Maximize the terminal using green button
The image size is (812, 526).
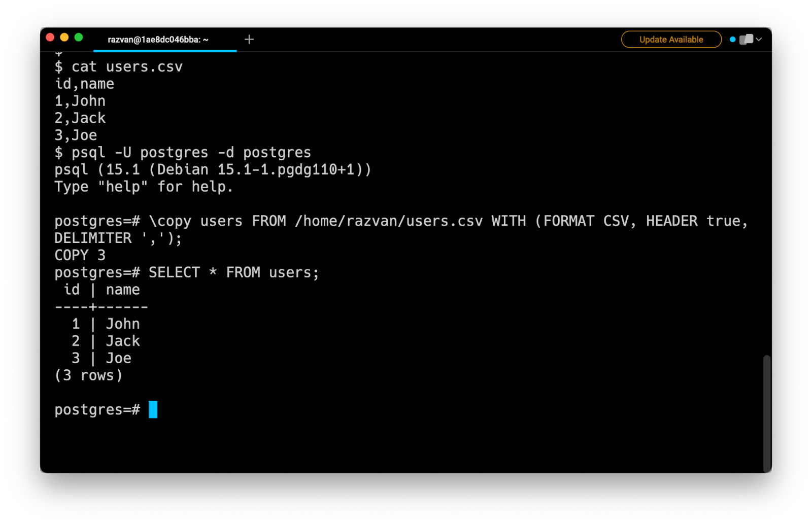[79, 38]
